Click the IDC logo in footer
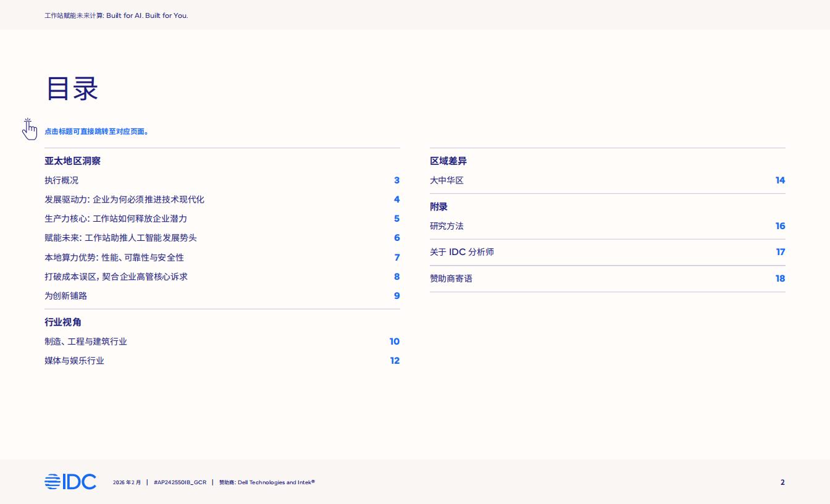 (x=70, y=482)
